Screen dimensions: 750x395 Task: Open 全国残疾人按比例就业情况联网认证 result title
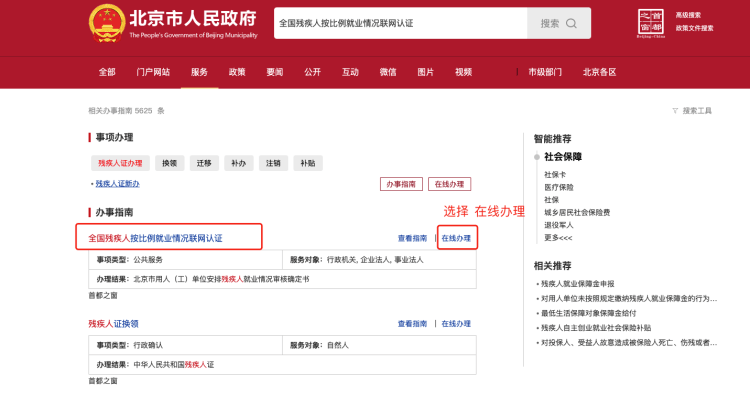pos(155,238)
